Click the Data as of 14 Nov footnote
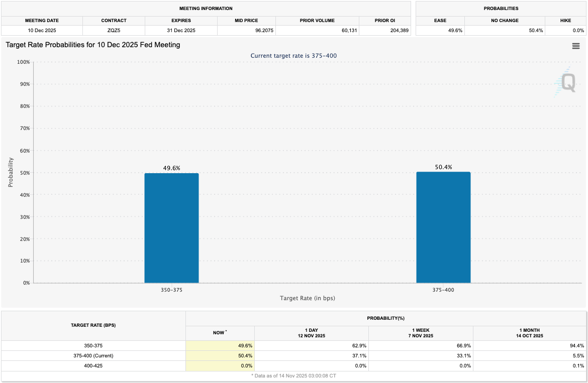 tap(293, 375)
